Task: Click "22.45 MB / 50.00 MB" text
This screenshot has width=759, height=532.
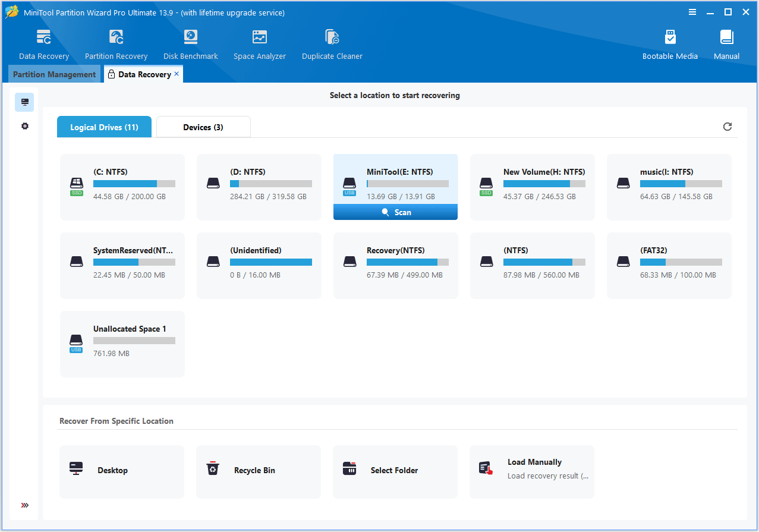Action: pos(129,275)
